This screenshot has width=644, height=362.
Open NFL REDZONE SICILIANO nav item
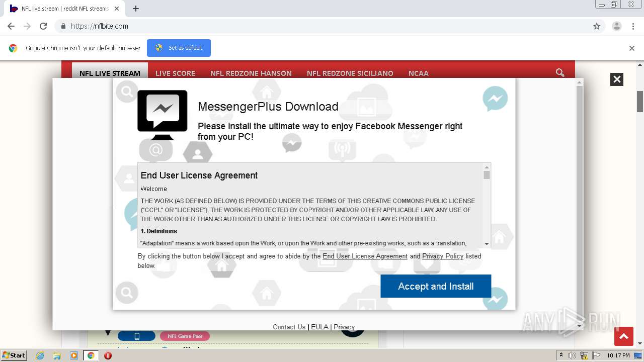[350, 73]
